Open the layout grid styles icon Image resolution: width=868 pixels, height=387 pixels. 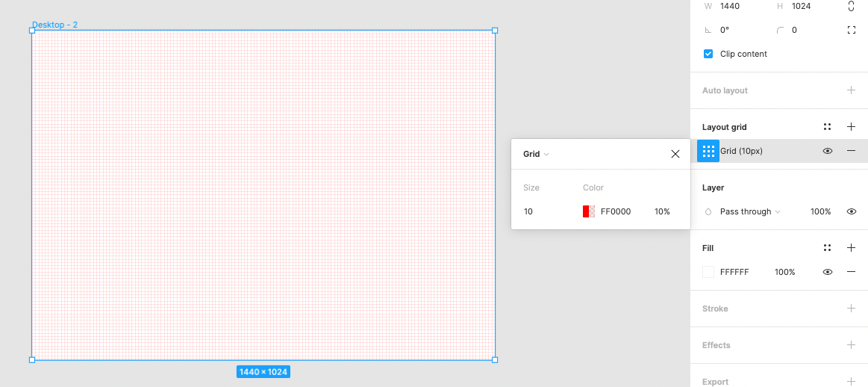click(x=827, y=127)
